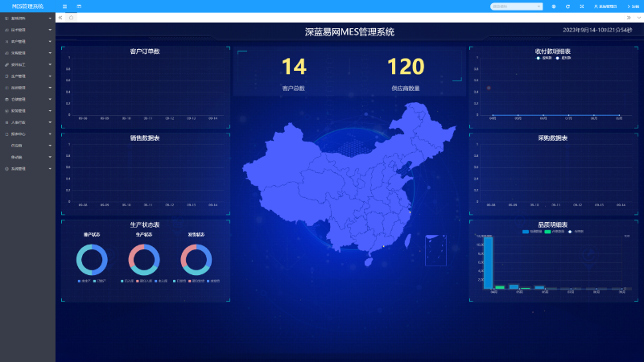Click the 生产管理 sidebar icon
The image size is (644, 362).
point(6,76)
